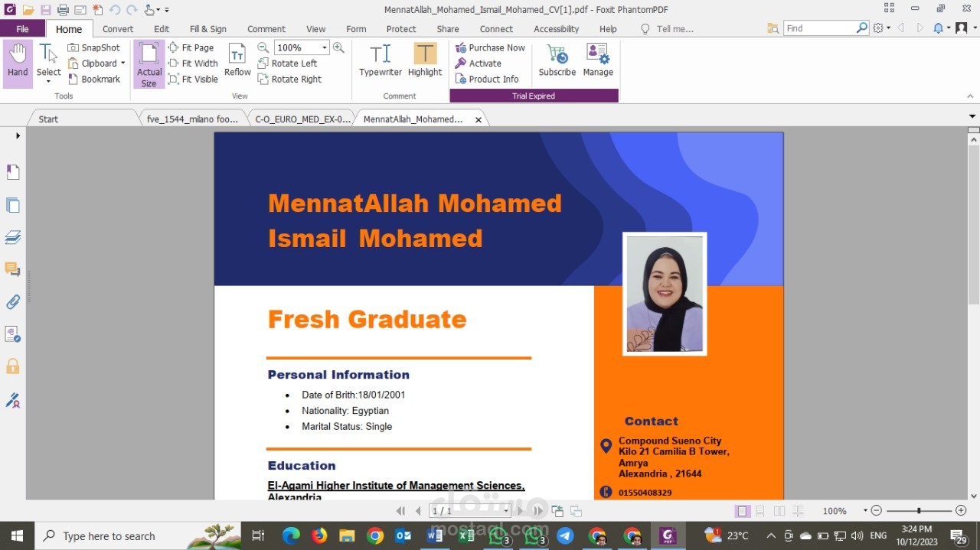Screen dimensions: 980x550
Task: Click the zoom out magnifier in ribbon
Action: point(263,47)
